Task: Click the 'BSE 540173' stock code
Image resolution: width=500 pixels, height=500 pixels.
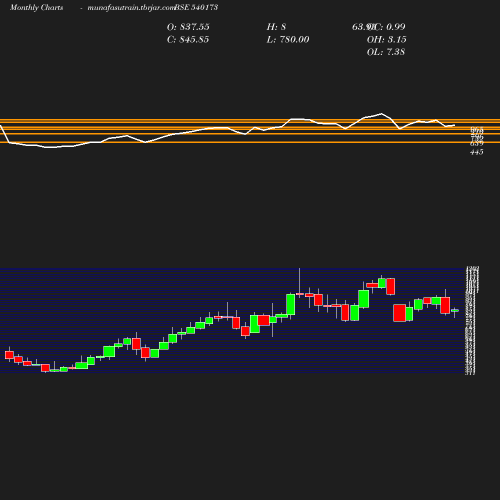Action: (196, 7)
